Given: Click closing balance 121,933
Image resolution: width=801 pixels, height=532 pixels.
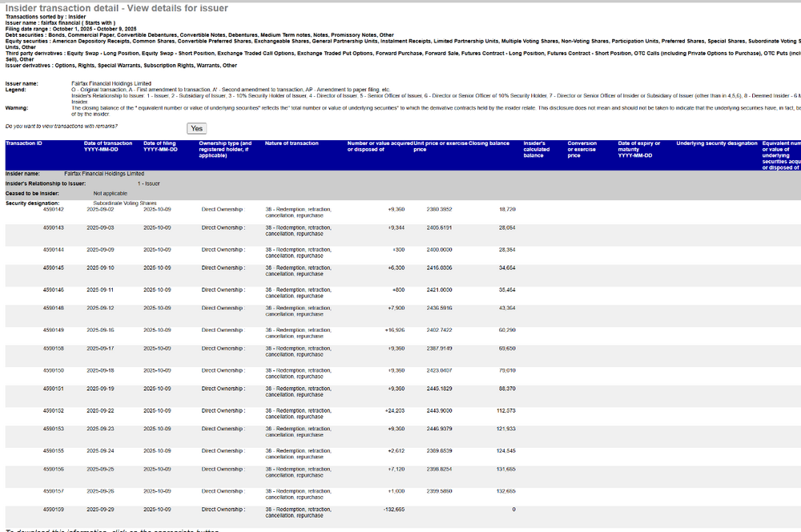Looking at the screenshot, I should 505,429.
